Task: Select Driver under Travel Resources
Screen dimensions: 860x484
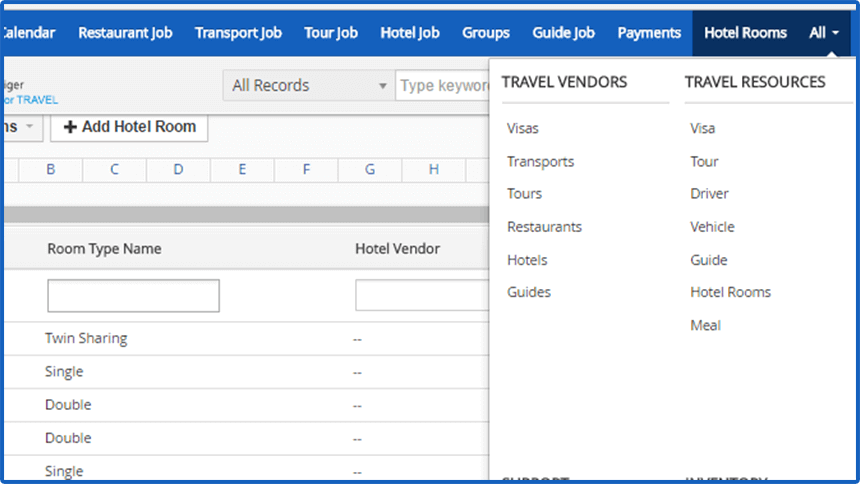Action: (x=709, y=194)
